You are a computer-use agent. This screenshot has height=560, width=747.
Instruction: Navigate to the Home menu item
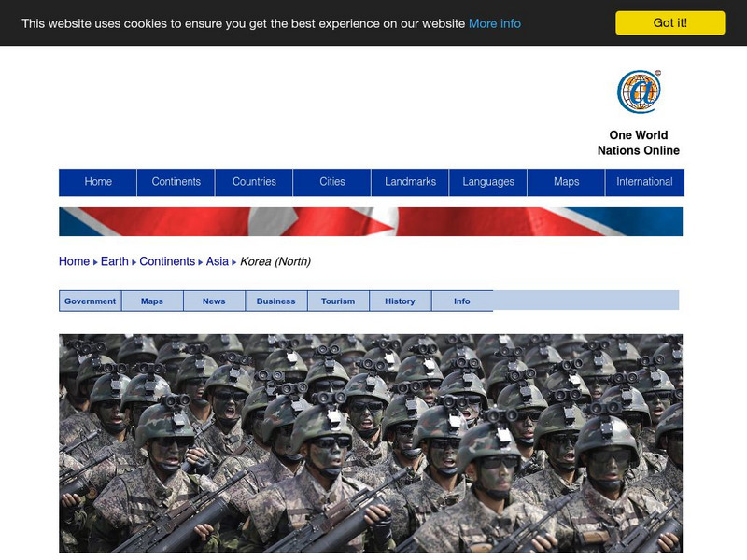(x=98, y=182)
